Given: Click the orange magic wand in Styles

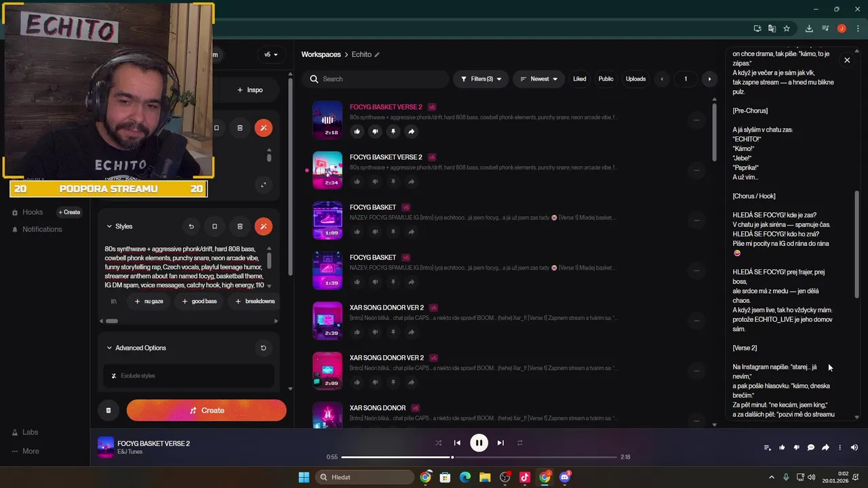Looking at the screenshot, I should 264,226.
